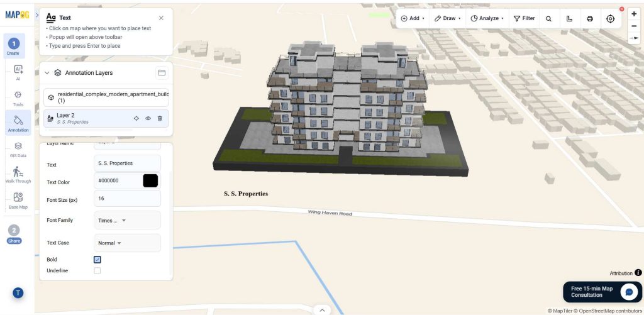Open the Text Case dropdown

click(x=127, y=243)
